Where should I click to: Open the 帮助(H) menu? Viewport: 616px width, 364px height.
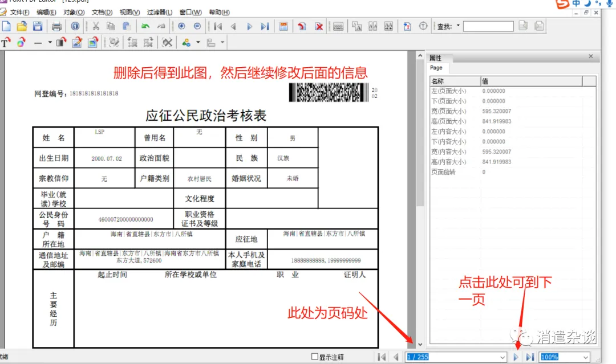[x=219, y=12]
